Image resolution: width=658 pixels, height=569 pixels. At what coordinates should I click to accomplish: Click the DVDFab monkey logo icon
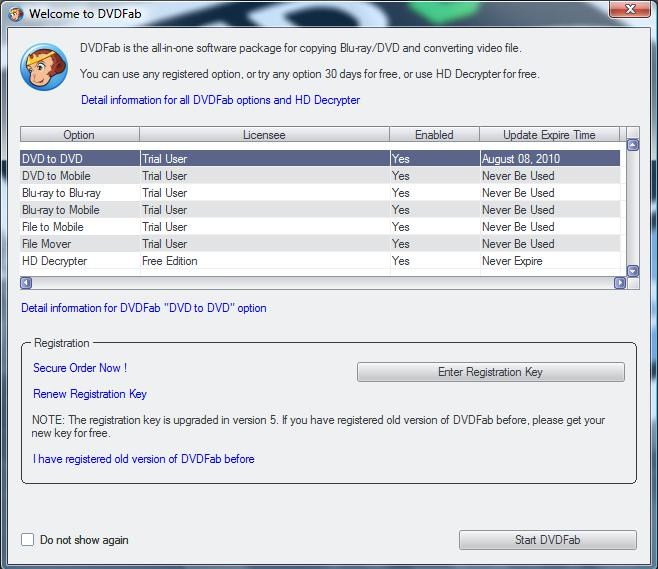(x=44, y=67)
